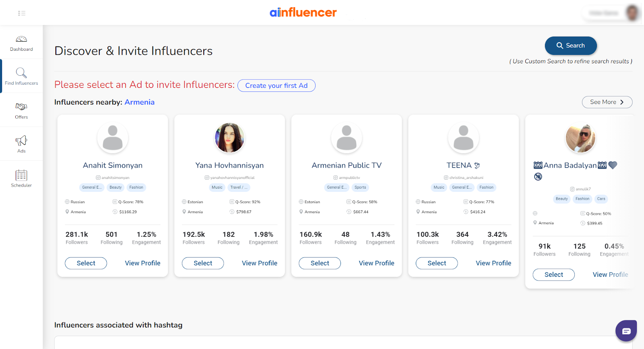The width and height of the screenshot is (644, 349).
Task: View Profile of Armenian Public TV
Action: 376,263
